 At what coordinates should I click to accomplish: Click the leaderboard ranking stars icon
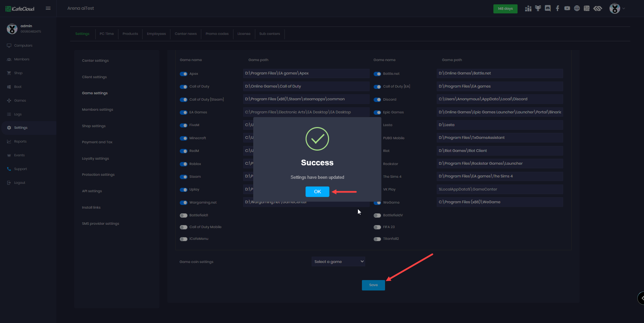point(528,8)
